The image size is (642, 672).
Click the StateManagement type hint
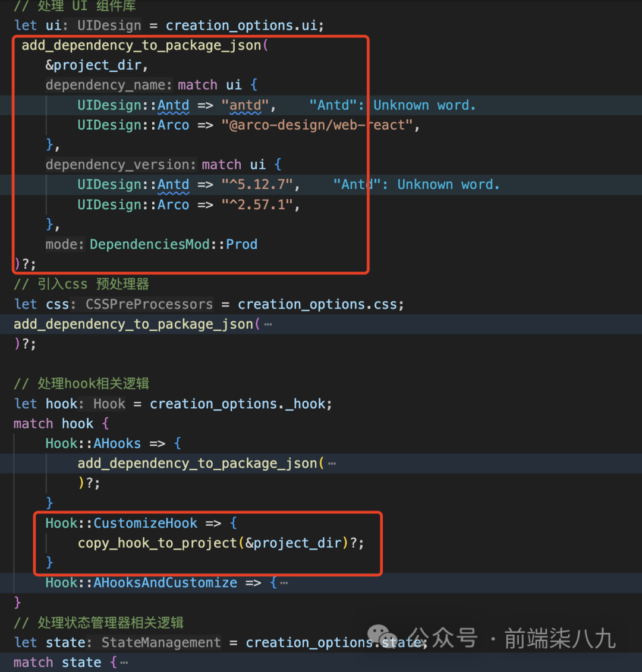(161, 642)
